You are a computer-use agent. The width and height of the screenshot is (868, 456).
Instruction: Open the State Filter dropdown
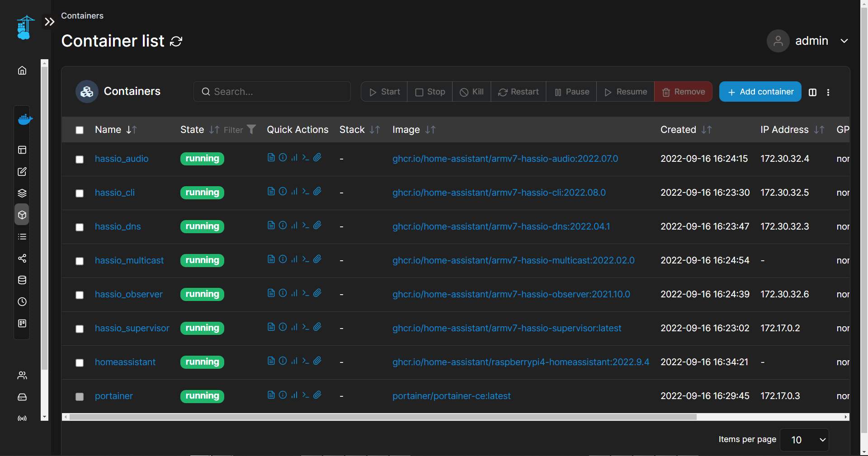click(x=240, y=130)
